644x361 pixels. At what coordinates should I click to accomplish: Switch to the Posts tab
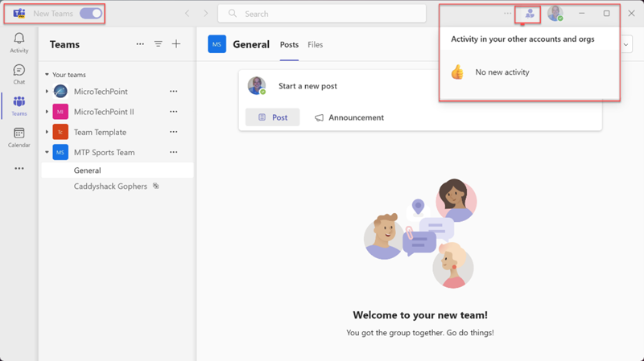coord(289,45)
